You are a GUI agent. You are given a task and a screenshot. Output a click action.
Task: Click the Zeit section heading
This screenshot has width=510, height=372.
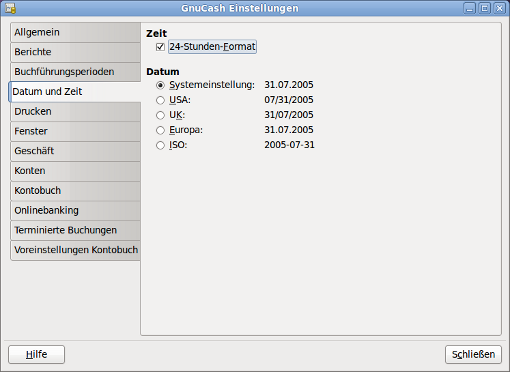click(156, 33)
